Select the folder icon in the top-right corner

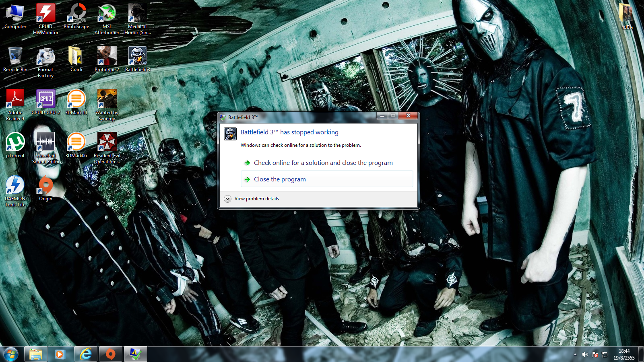[627, 16]
